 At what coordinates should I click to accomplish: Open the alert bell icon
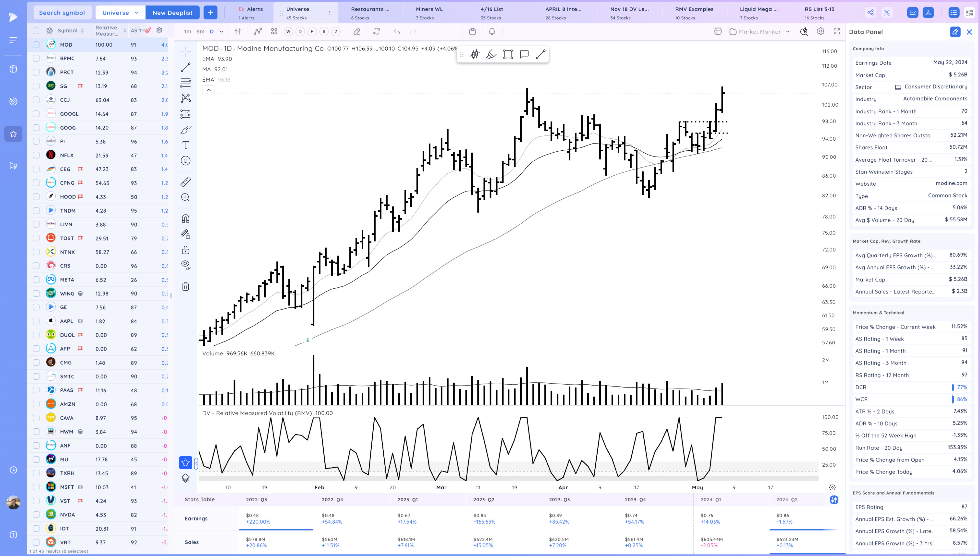coord(492,32)
